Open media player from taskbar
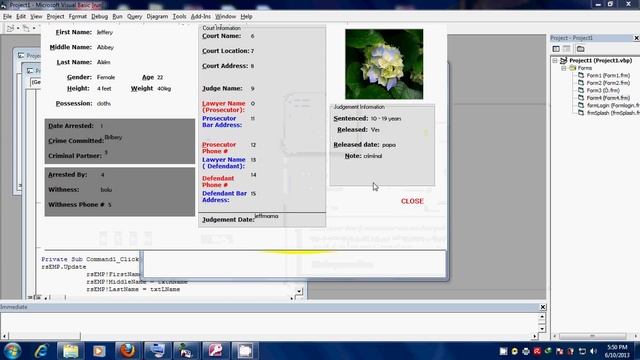The width and height of the screenshot is (640, 360). point(99,351)
